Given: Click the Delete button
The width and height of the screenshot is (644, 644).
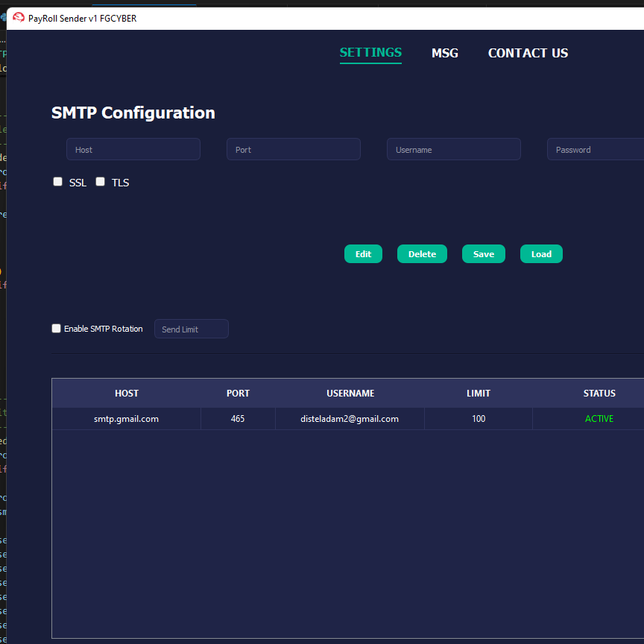Looking at the screenshot, I should pos(422,254).
